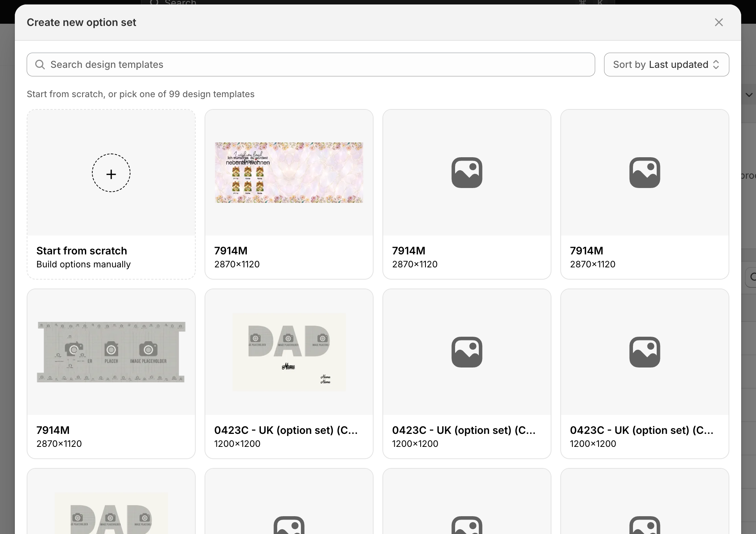Click the template count description text
Viewport: 756px width, 534px height.
(140, 94)
